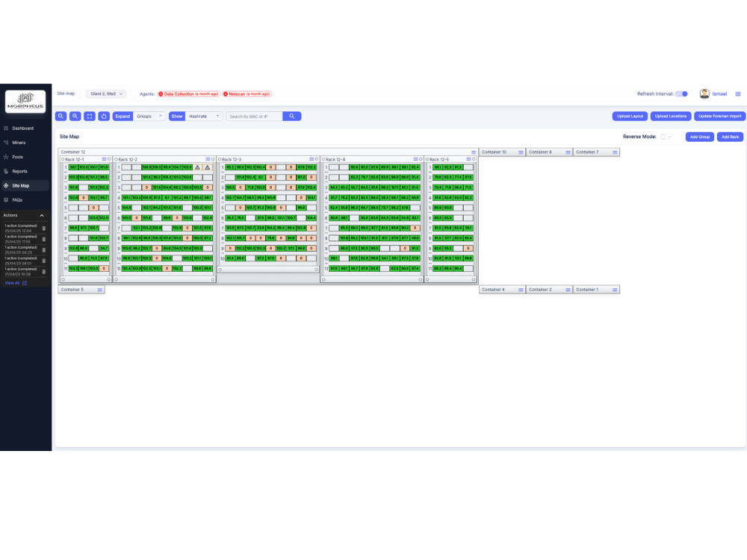747x560 pixels.
Task: Open the Miners page
Action: click(19, 143)
